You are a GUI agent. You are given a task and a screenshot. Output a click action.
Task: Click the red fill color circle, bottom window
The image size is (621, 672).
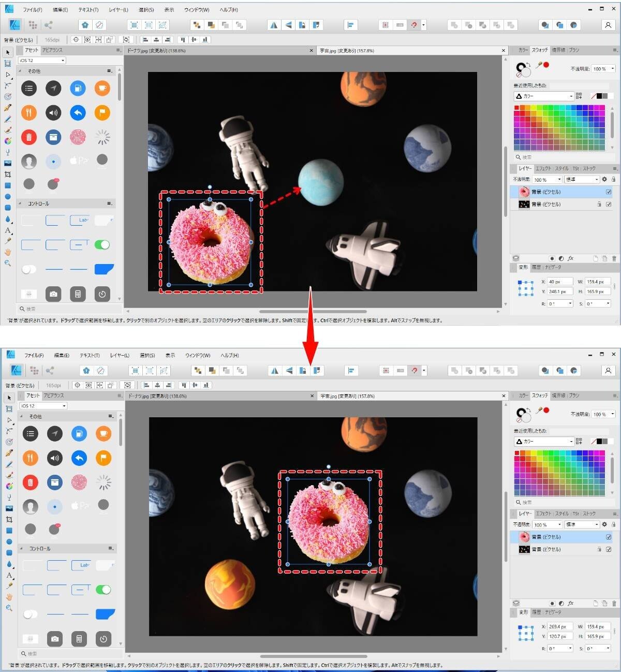coord(546,411)
